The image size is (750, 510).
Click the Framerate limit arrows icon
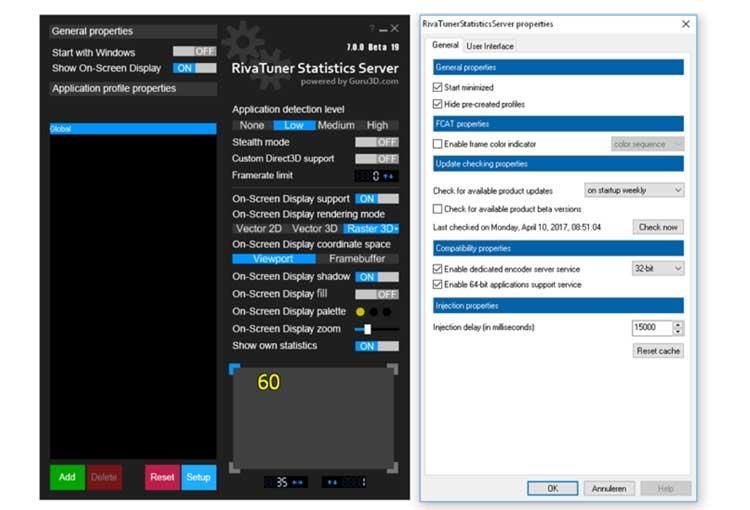pos(389,176)
